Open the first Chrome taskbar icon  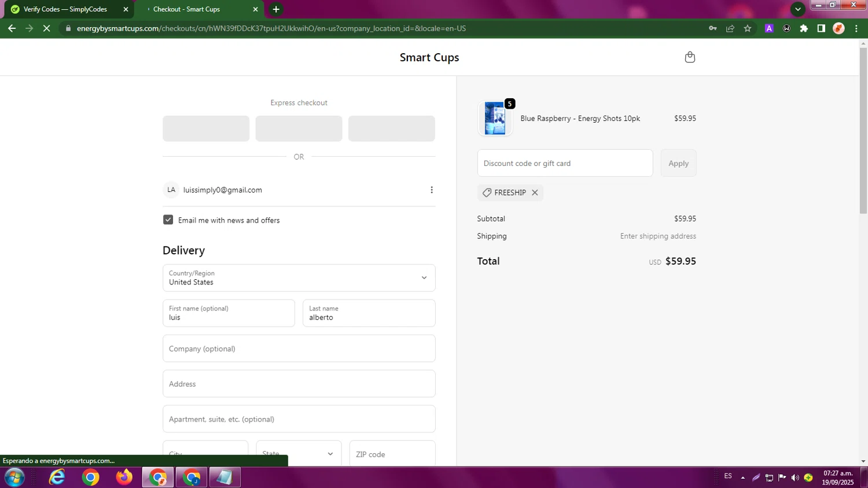(90, 478)
